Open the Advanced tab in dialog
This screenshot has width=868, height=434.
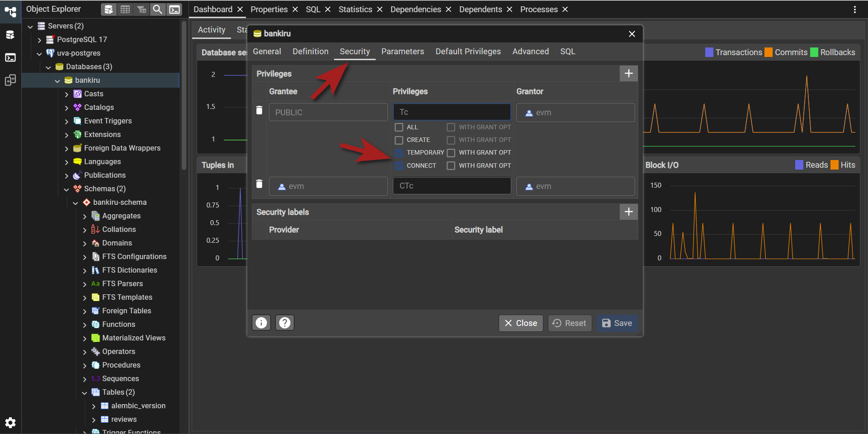(x=530, y=52)
